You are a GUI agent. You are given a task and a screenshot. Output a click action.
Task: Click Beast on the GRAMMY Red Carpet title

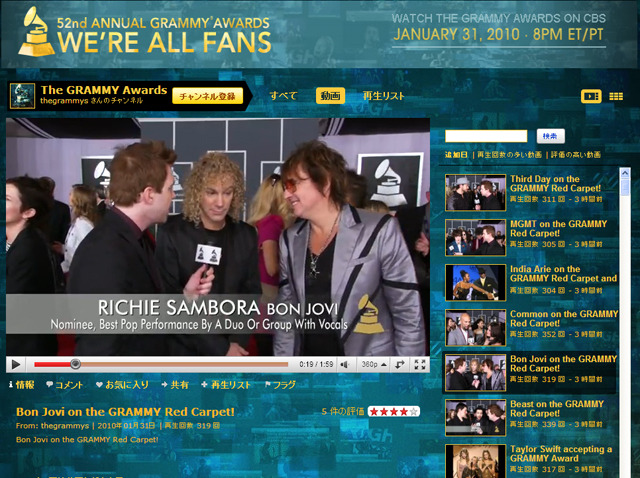[557, 409]
